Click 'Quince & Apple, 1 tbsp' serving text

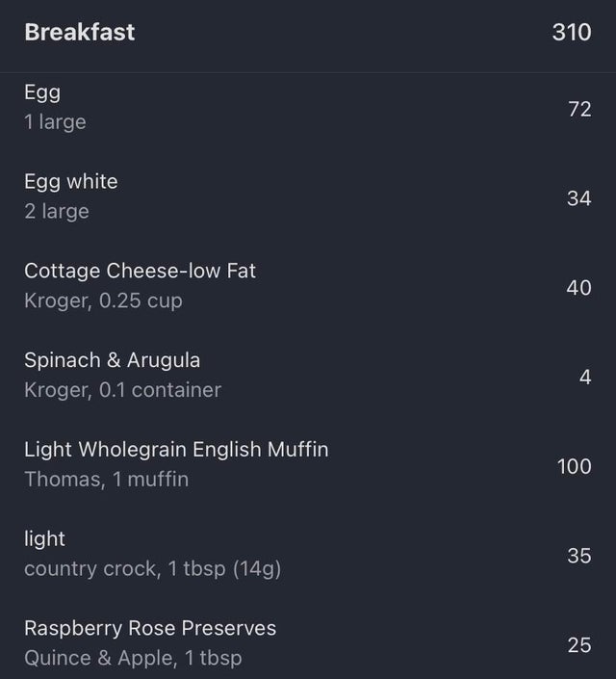coord(134,658)
